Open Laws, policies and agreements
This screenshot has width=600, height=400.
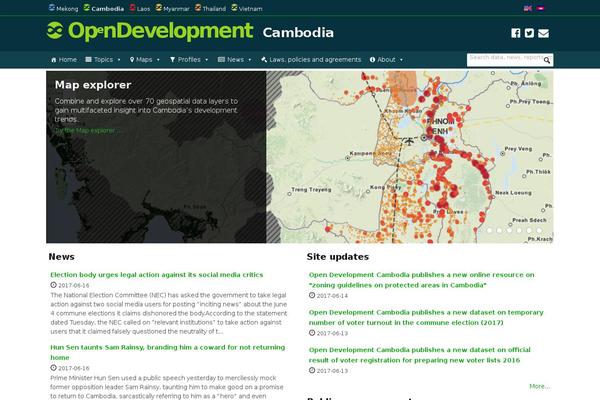point(311,60)
